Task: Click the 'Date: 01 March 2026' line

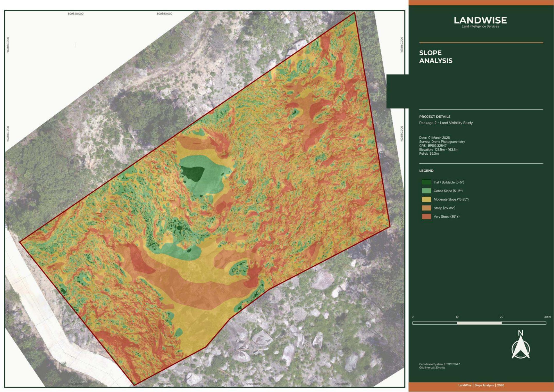Action: pyautogui.click(x=434, y=138)
